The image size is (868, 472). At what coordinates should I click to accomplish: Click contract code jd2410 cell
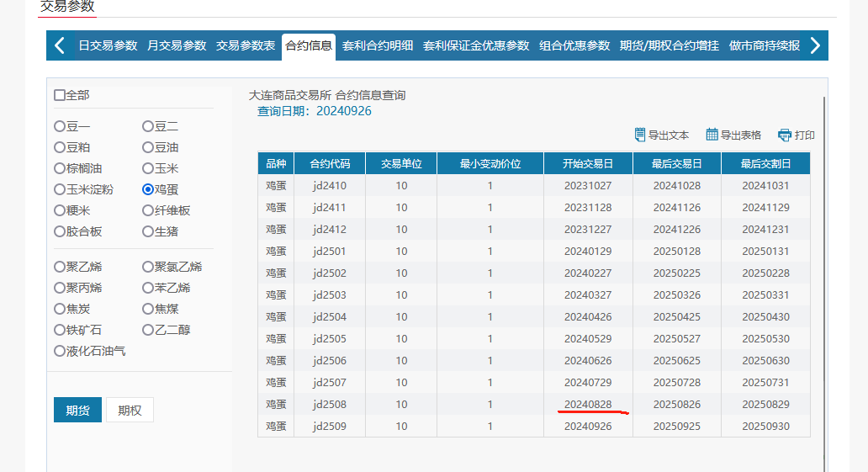point(330,186)
